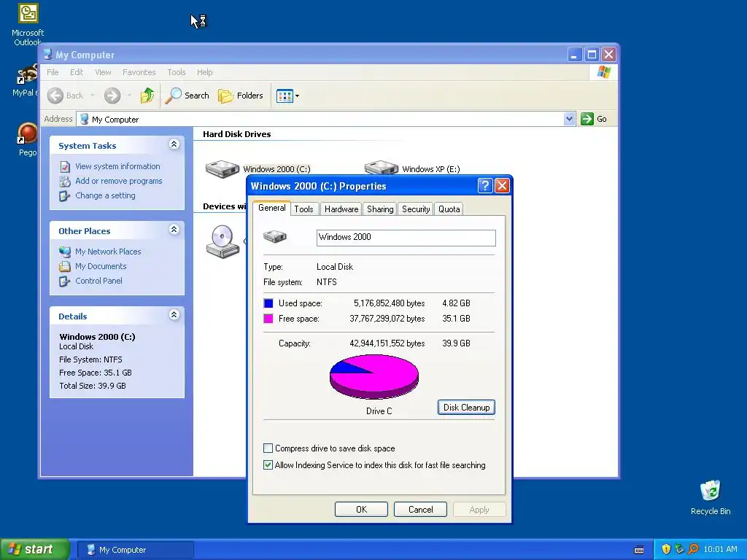Screen dimensions: 747x560
Task: Open Add or remove programs link
Action: point(119,181)
